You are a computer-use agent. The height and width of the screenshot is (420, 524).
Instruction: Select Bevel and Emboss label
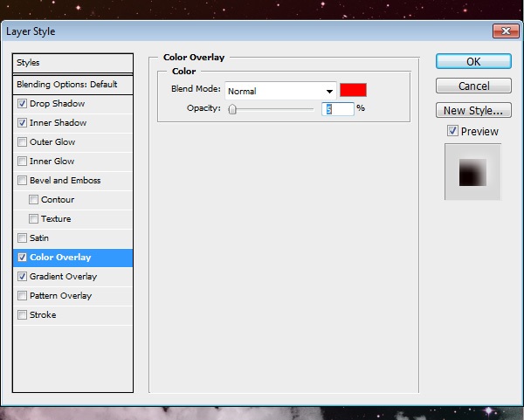[65, 181]
